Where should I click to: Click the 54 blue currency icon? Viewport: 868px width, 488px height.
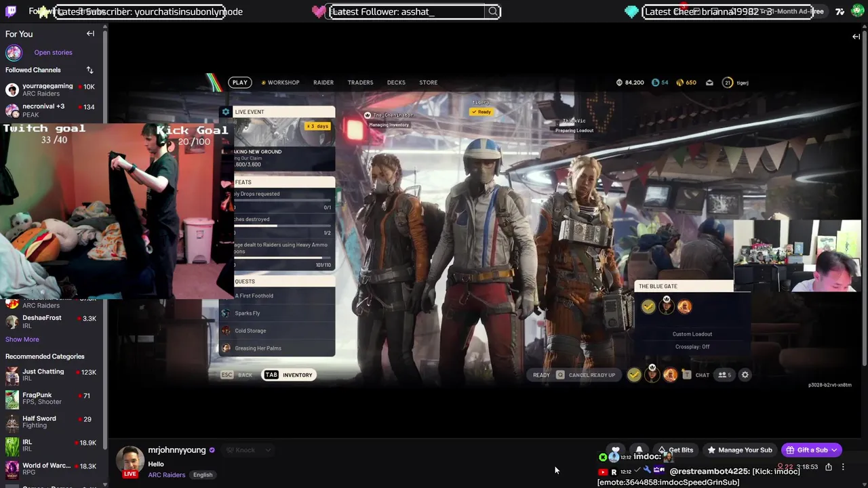click(655, 83)
